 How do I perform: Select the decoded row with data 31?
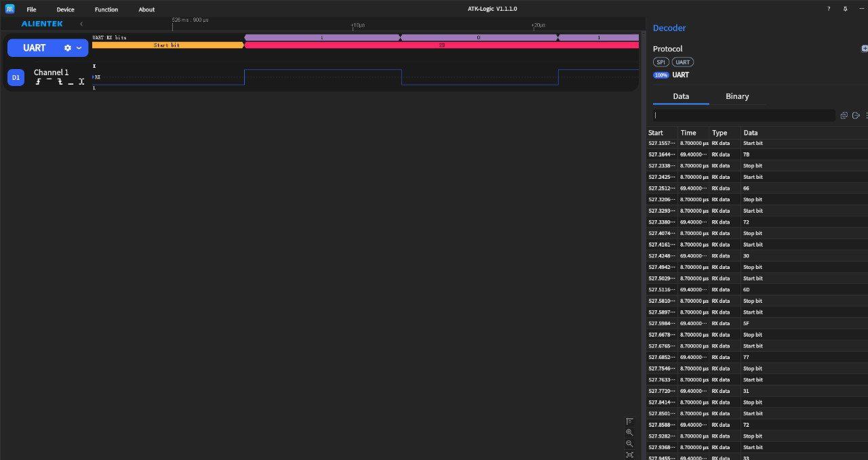[757, 391]
